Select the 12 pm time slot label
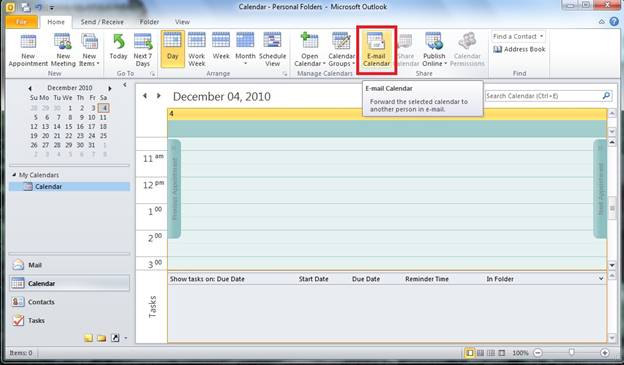 [x=152, y=185]
